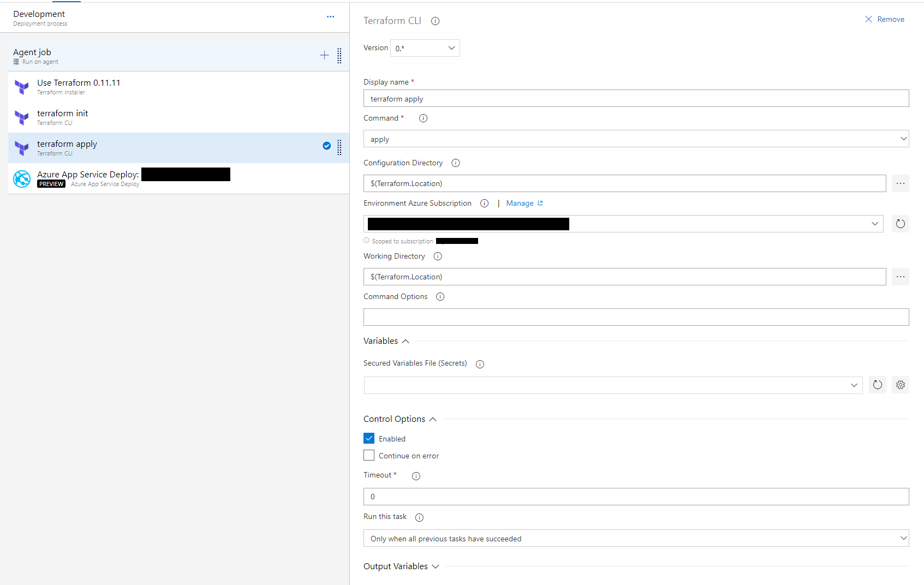924x585 pixels.
Task: Select the Azure App Service Deploy task
Action: click(x=178, y=178)
